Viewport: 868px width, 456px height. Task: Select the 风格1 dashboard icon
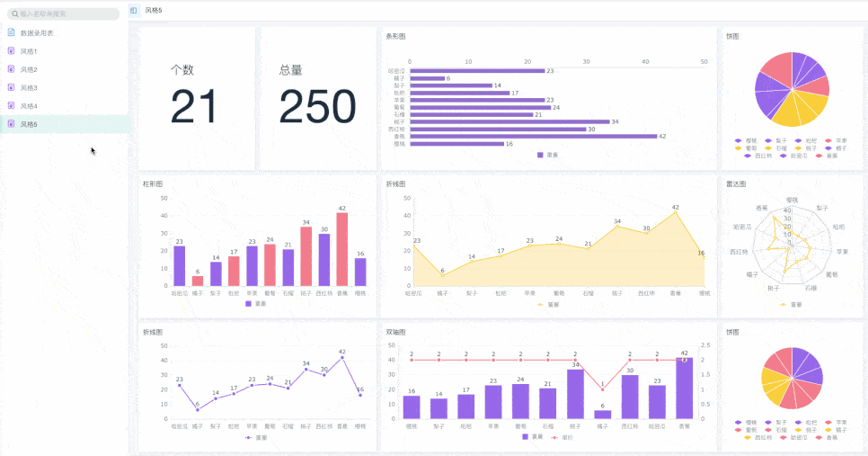point(11,51)
